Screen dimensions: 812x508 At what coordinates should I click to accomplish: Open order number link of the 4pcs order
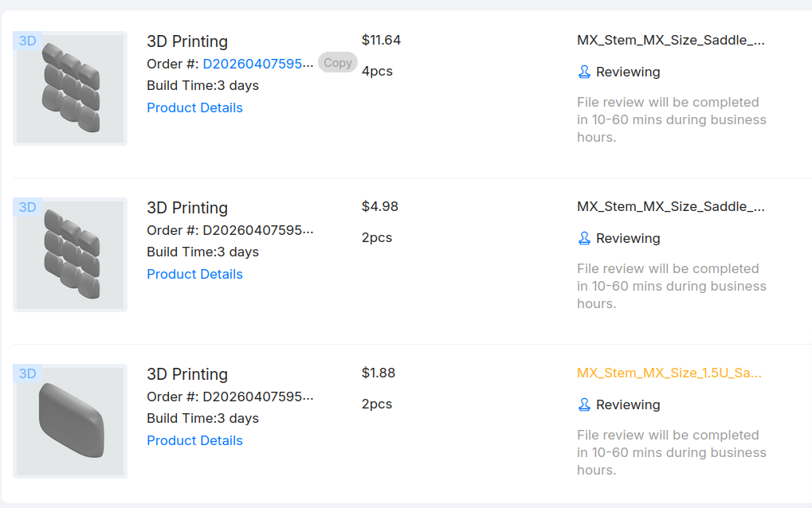[x=258, y=64]
